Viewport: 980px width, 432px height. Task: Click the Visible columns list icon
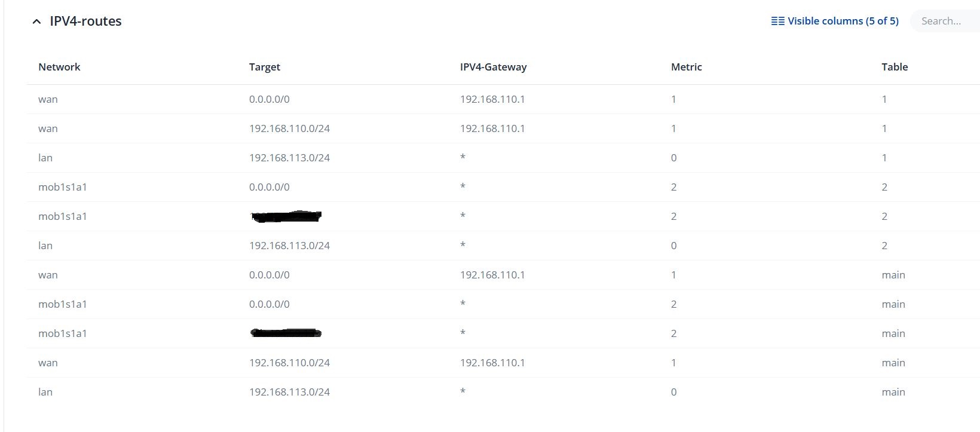(x=777, y=22)
